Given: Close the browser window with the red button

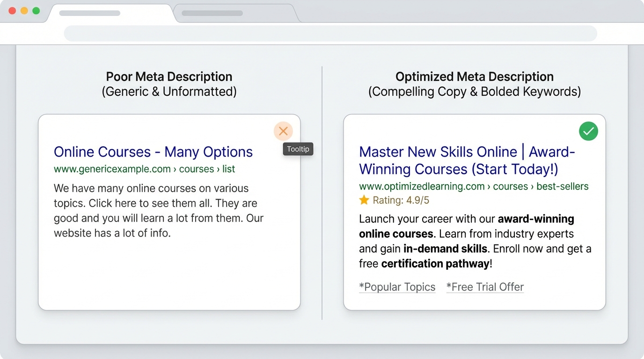Looking at the screenshot, I should point(12,10).
